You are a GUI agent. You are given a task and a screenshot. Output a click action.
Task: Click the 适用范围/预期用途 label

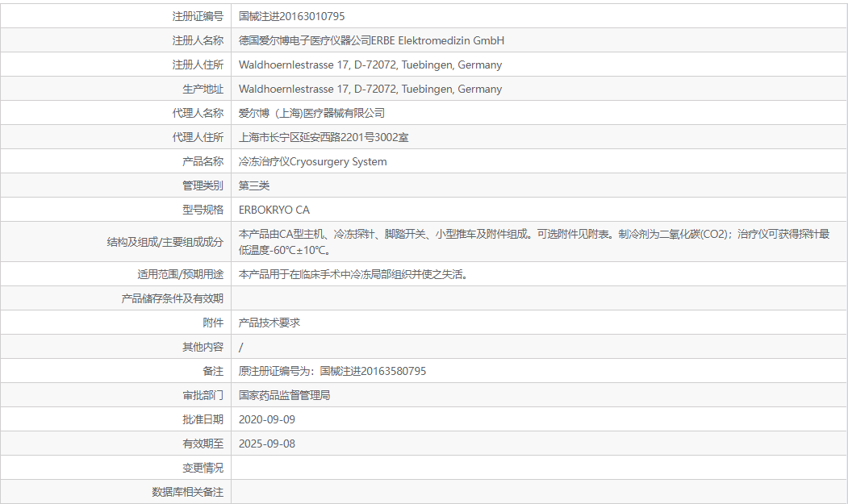pos(180,274)
